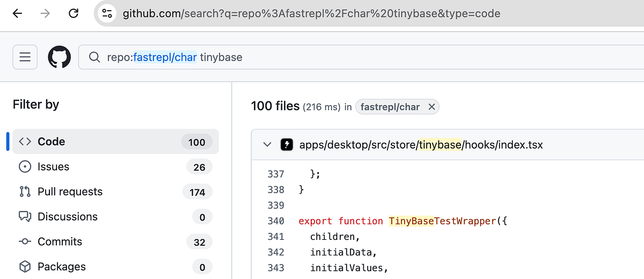Image resolution: width=644 pixels, height=279 pixels.
Task: Select the Issues filter
Action: (115, 167)
